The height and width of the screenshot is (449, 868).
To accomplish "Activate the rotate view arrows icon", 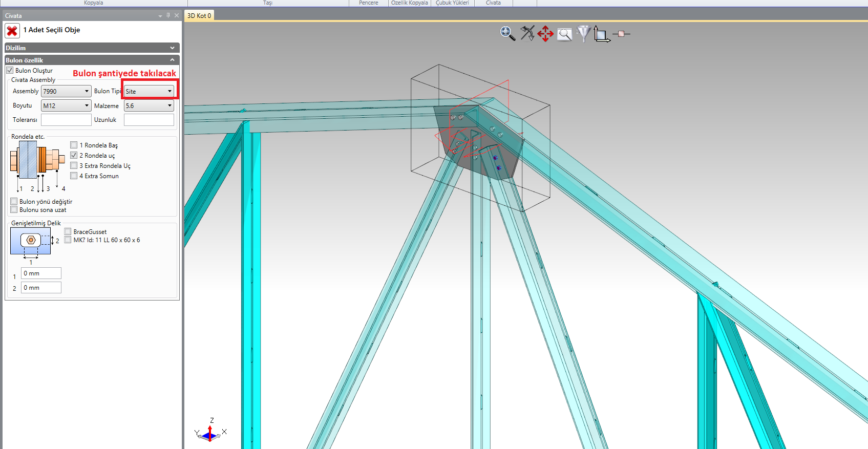I will click(527, 33).
